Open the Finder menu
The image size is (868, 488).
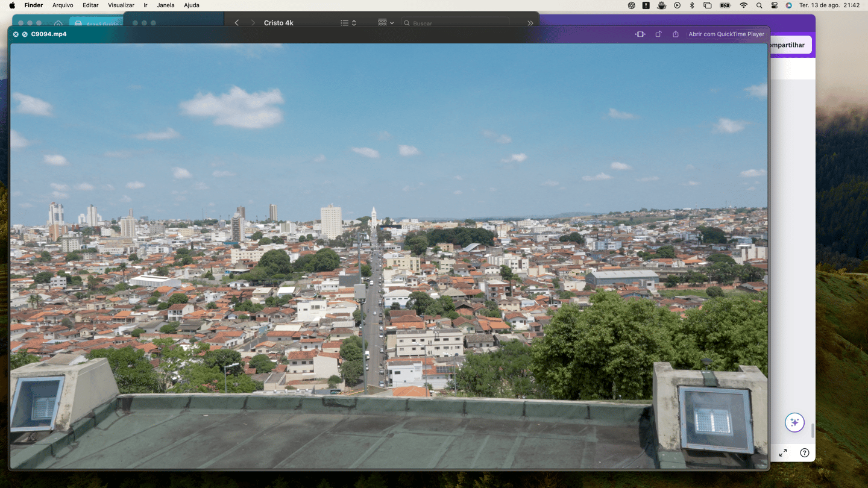click(x=34, y=5)
